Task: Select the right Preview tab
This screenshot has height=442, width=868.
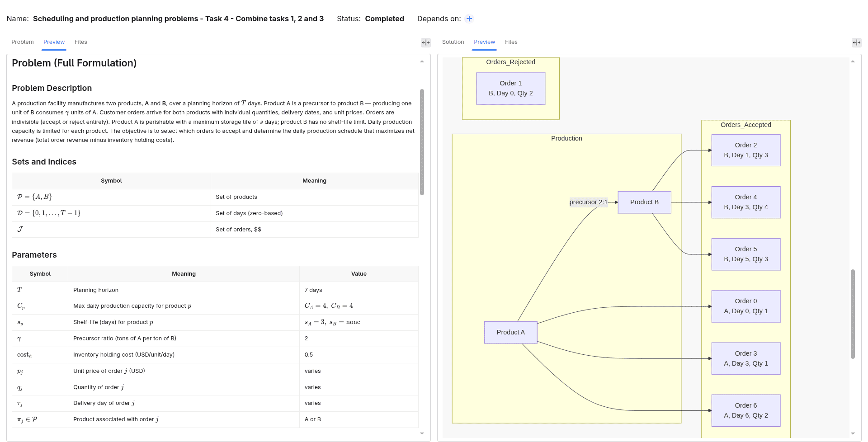Action: pos(484,42)
